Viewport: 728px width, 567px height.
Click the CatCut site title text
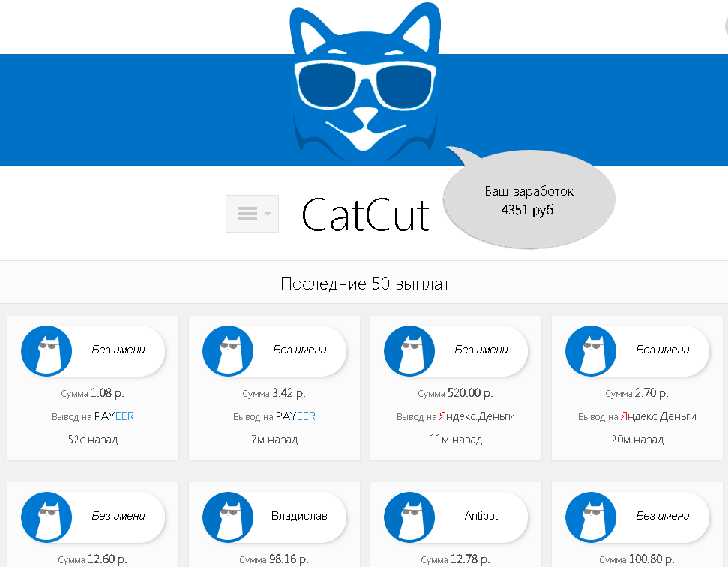tap(365, 214)
